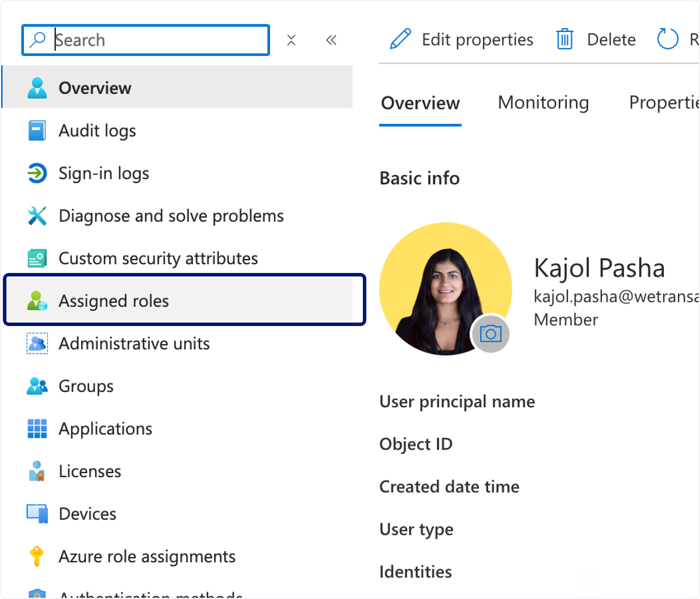Viewport: 700px width, 599px height.
Task: Click the Kajol Pasha name heading
Action: pyautogui.click(x=599, y=268)
